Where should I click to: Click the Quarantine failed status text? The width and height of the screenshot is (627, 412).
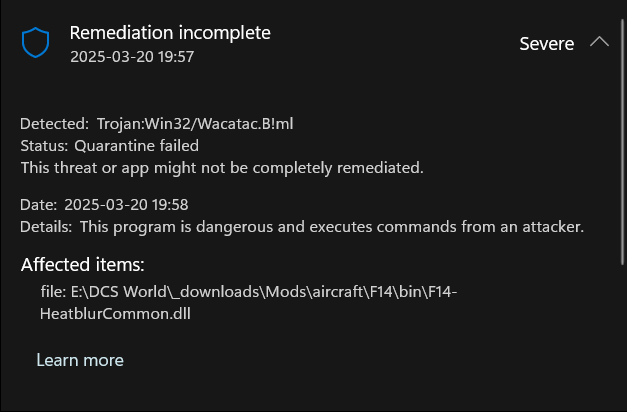(x=136, y=146)
